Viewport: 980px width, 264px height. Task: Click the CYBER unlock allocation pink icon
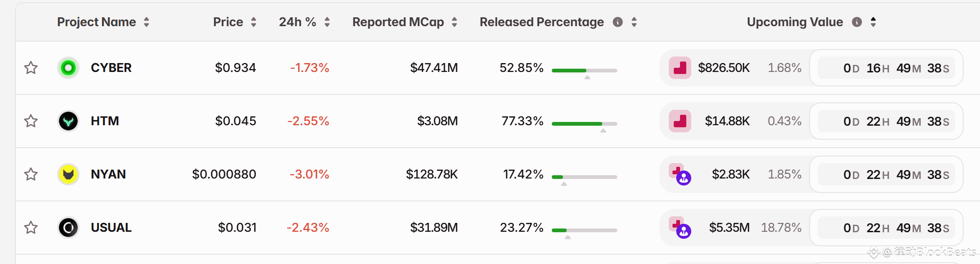[x=680, y=68]
